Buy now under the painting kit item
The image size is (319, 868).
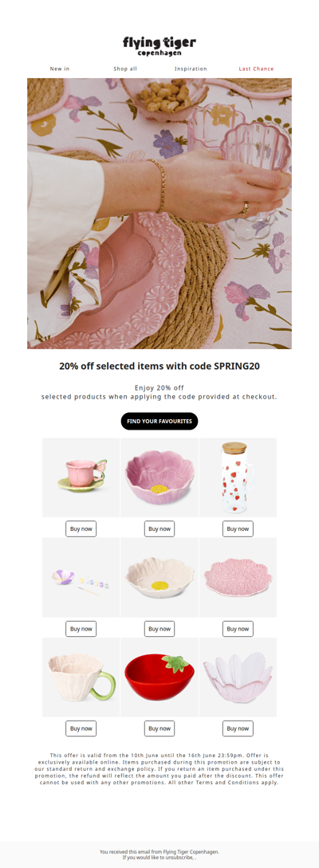(x=81, y=629)
